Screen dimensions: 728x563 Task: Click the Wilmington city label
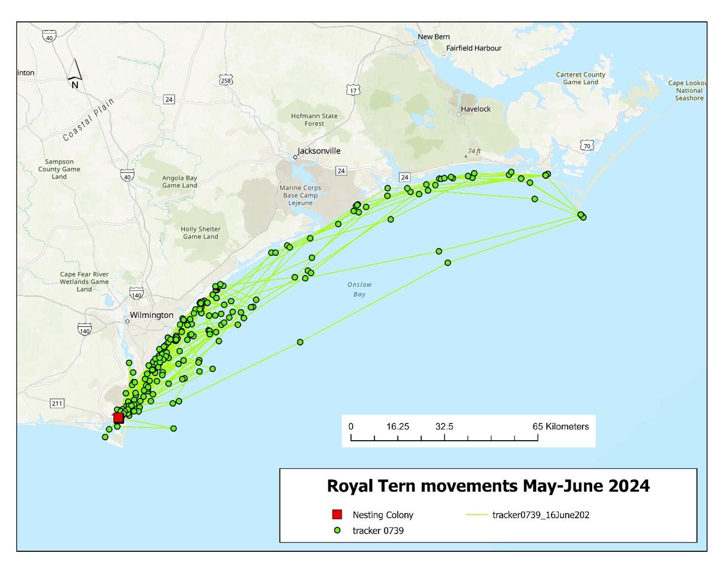click(151, 315)
